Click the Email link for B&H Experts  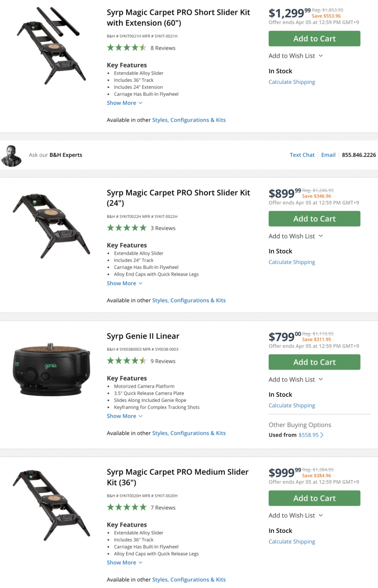click(x=328, y=155)
